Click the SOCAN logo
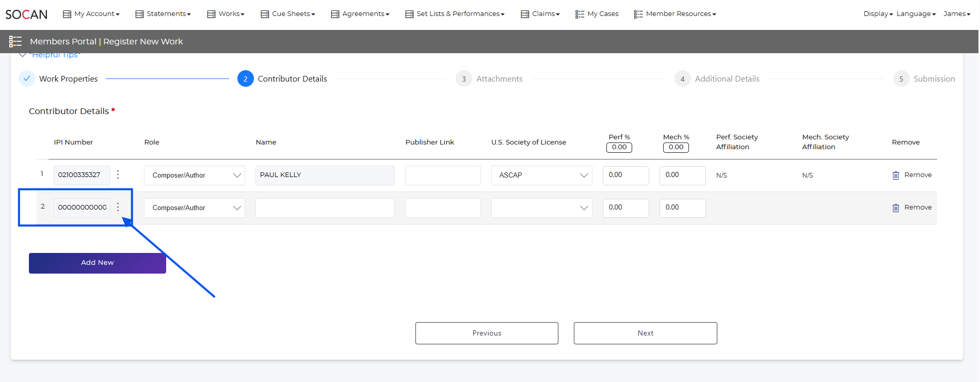This screenshot has height=382, width=980. (x=26, y=14)
